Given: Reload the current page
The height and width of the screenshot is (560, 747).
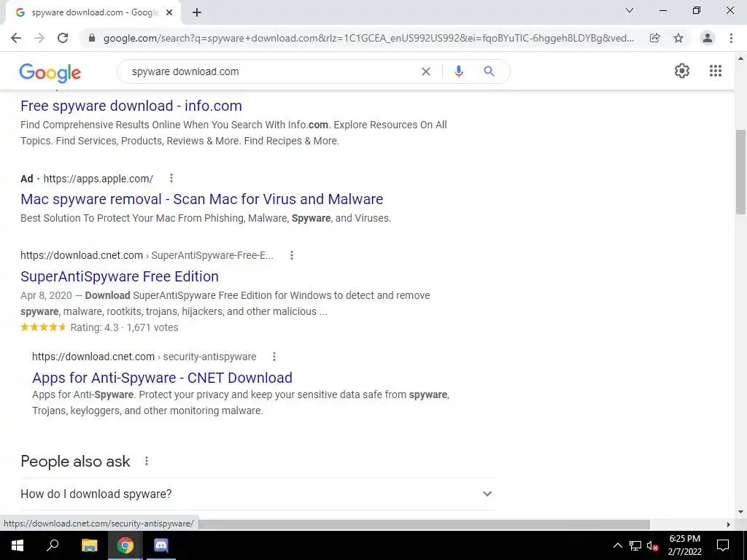Looking at the screenshot, I should tap(63, 38).
